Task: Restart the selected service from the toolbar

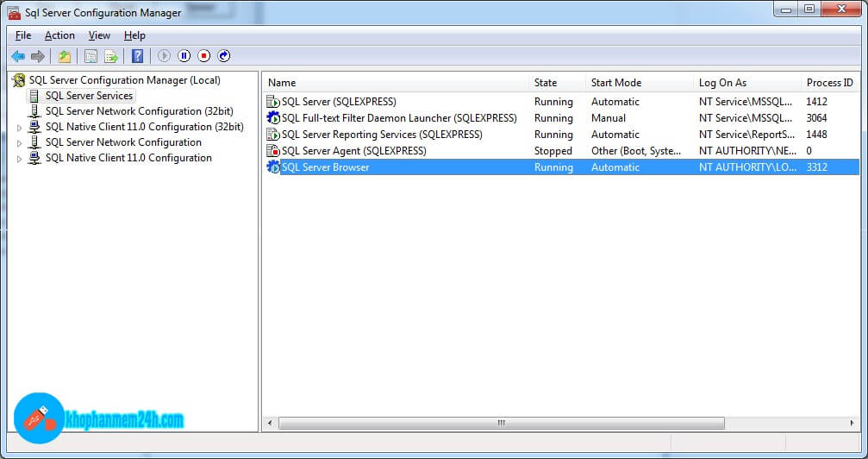Action: [224, 56]
